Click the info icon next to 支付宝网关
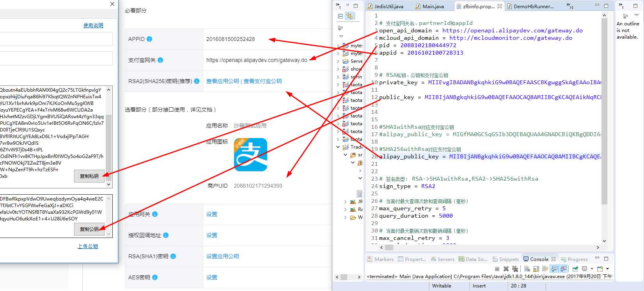The image size is (644, 291). click(x=160, y=60)
